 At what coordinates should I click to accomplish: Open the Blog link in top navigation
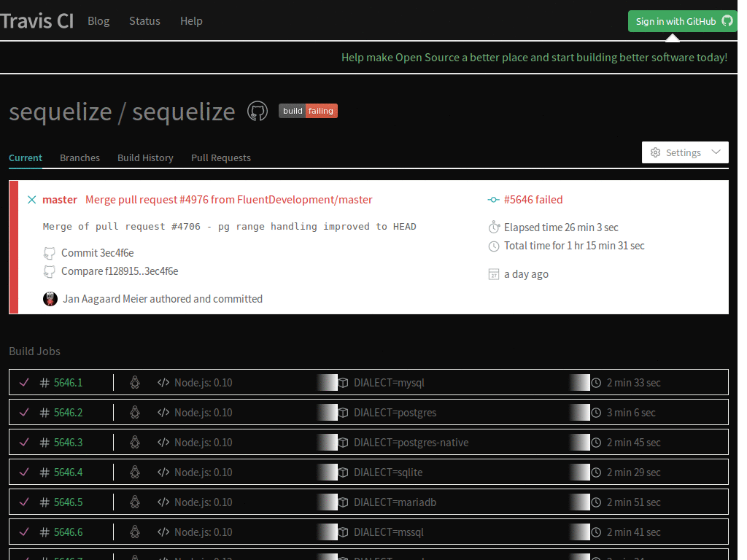(x=98, y=21)
